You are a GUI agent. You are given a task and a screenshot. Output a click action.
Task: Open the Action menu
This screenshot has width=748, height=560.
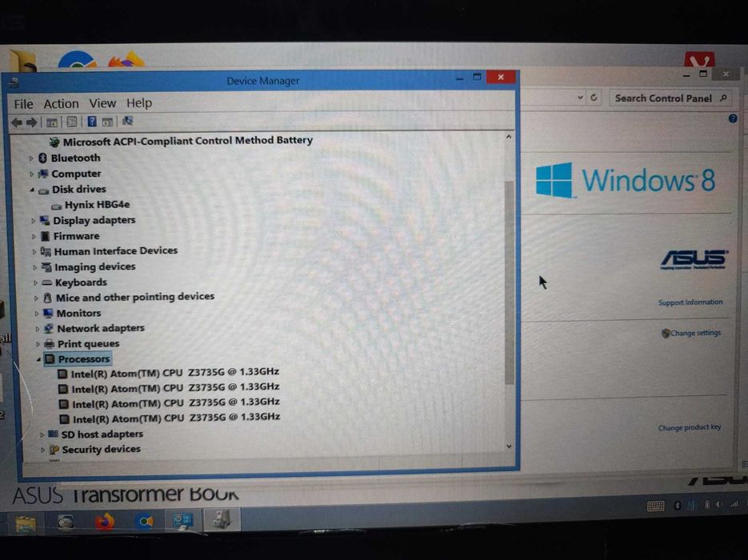tap(61, 103)
